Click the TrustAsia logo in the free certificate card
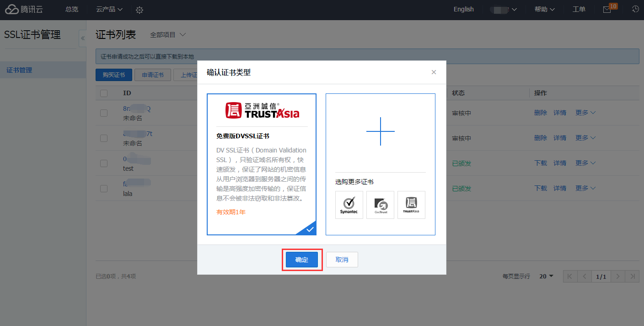644x326 pixels. tap(262, 110)
